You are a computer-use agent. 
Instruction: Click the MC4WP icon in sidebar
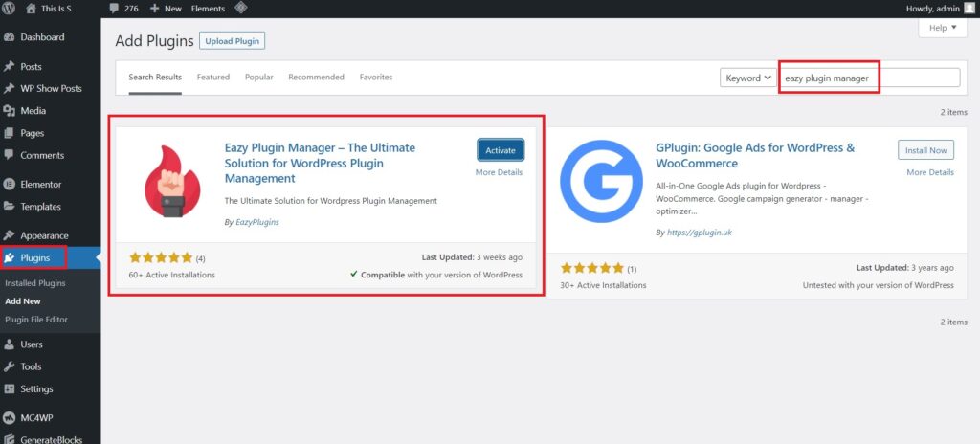point(9,418)
